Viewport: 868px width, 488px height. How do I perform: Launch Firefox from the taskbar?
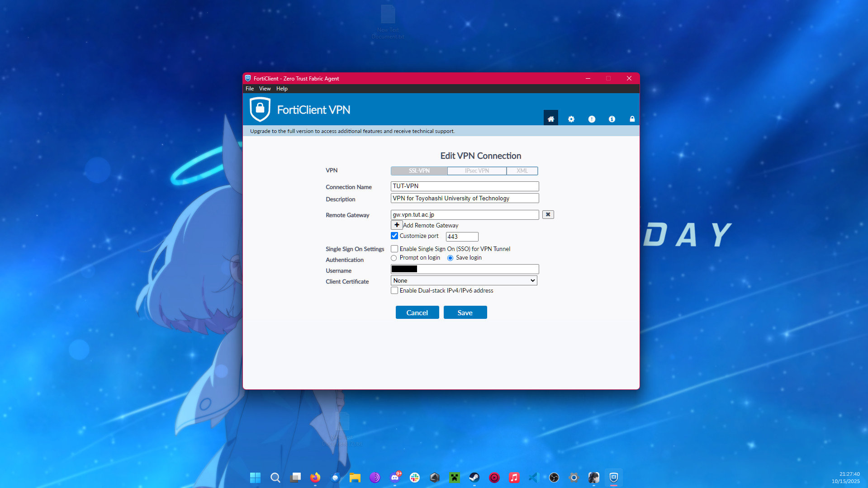click(315, 478)
